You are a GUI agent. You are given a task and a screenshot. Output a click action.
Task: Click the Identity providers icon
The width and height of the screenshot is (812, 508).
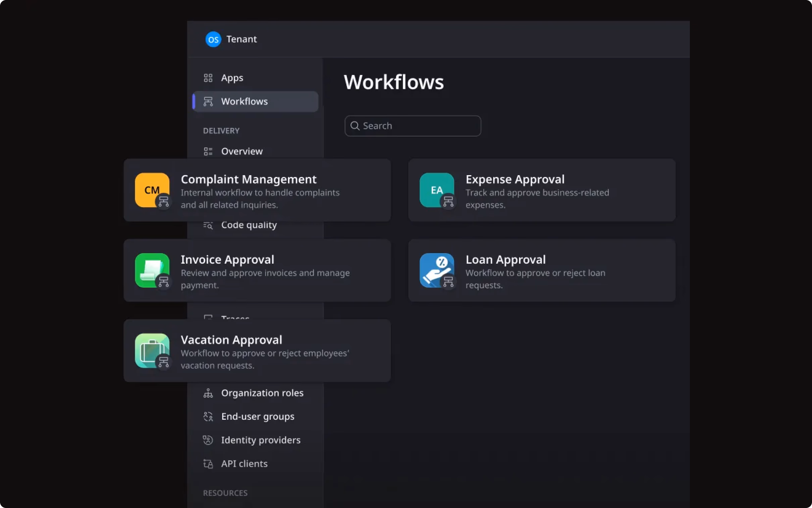click(x=208, y=440)
